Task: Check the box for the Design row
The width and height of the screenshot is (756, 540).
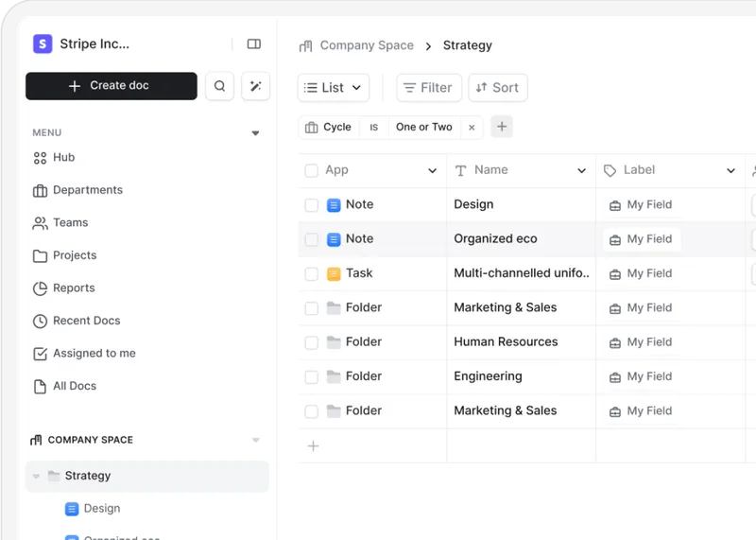Action: click(312, 205)
